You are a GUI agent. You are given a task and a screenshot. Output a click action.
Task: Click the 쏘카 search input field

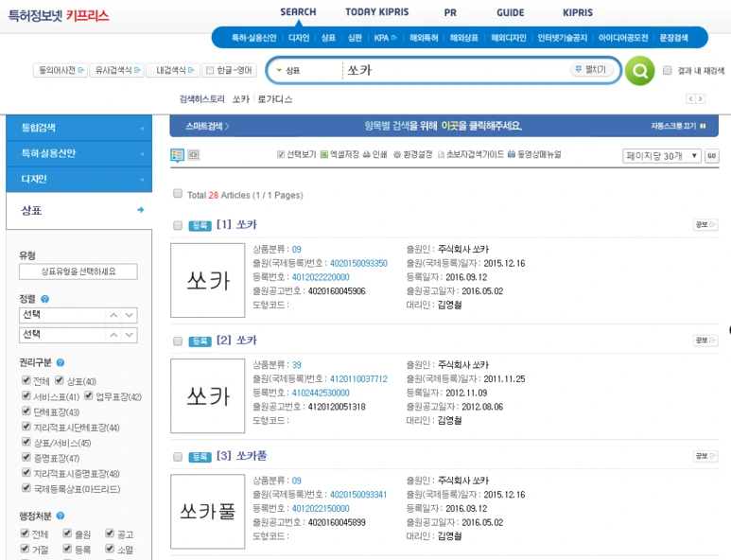click(457, 70)
